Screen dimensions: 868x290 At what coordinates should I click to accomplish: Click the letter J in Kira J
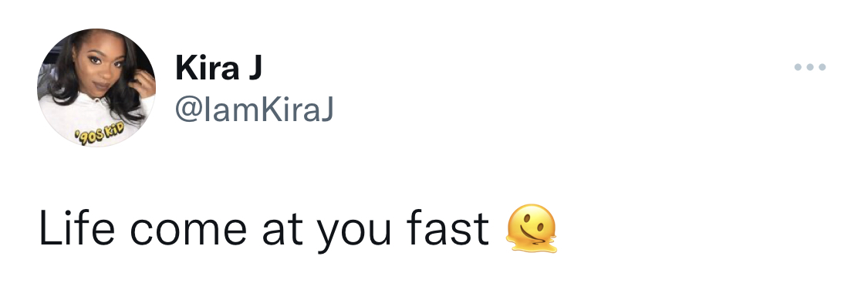click(x=255, y=69)
